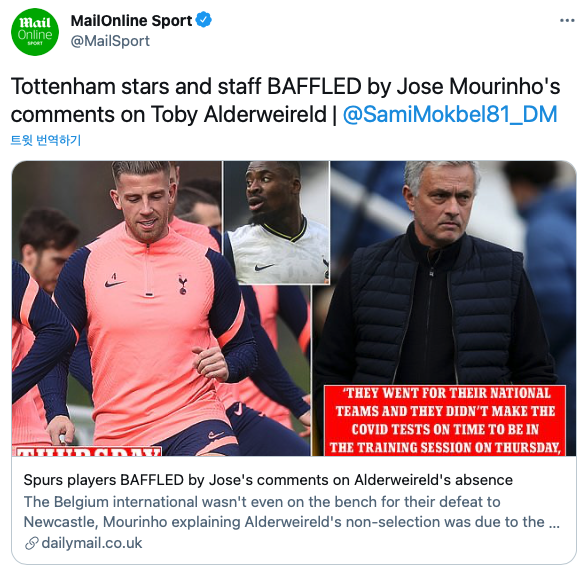Open the @MailSport handle
This screenshot has height=574, width=587.
(x=110, y=41)
